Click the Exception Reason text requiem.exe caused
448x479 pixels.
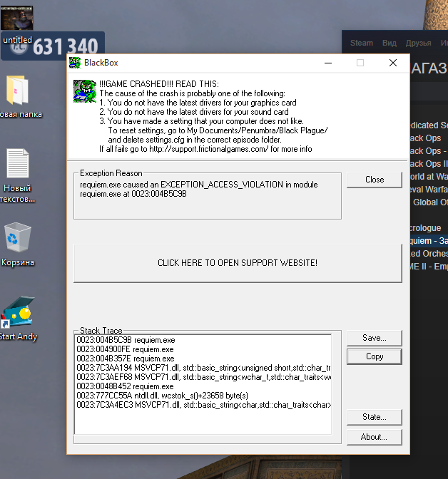click(x=199, y=189)
